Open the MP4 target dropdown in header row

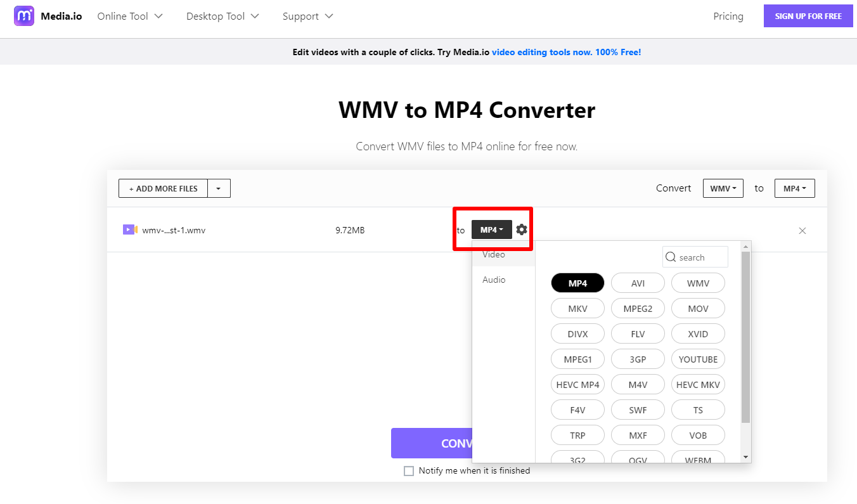[x=795, y=188]
